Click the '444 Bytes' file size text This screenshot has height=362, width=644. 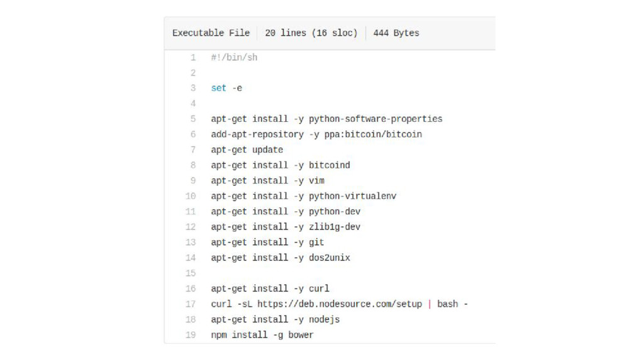click(x=396, y=33)
